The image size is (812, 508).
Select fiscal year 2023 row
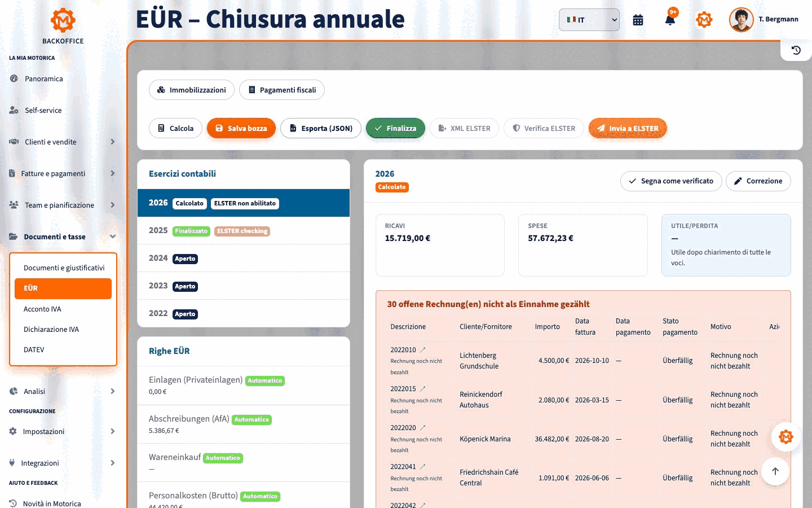coord(244,286)
